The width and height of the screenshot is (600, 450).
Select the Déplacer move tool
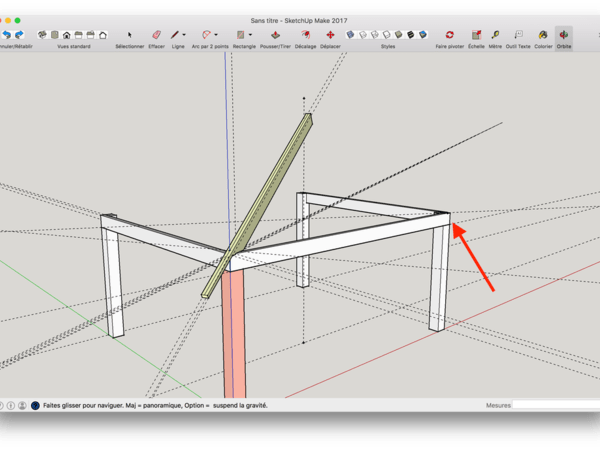click(330, 35)
